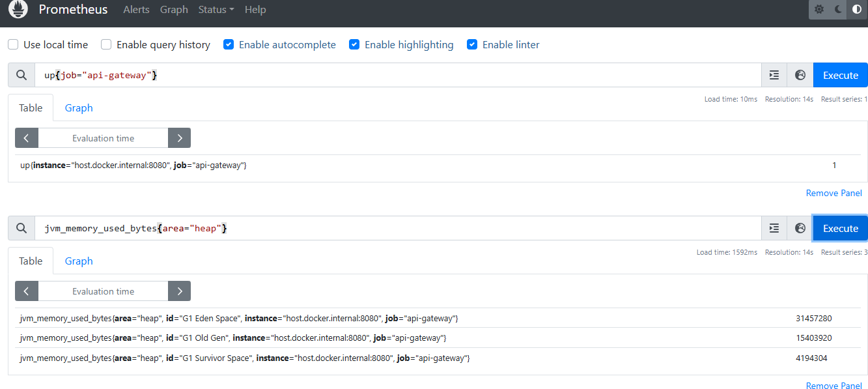Click search icon beside up query
This screenshot has height=389, width=868.
pyautogui.click(x=21, y=75)
